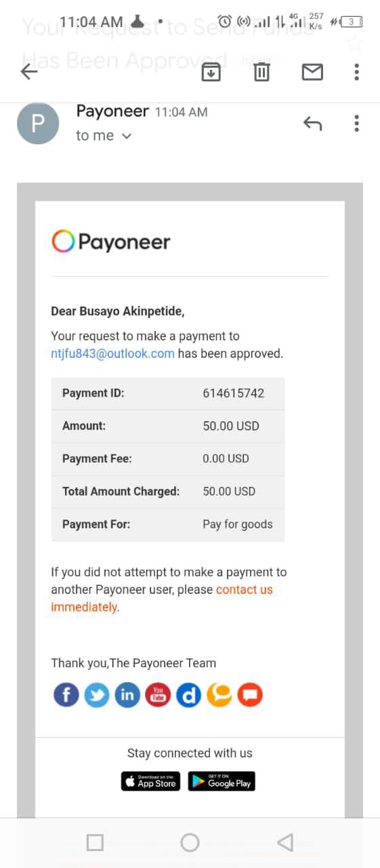Screen dimensions: 380x868
Task: Tap the red chat bubble social icon
Action: (250, 695)
